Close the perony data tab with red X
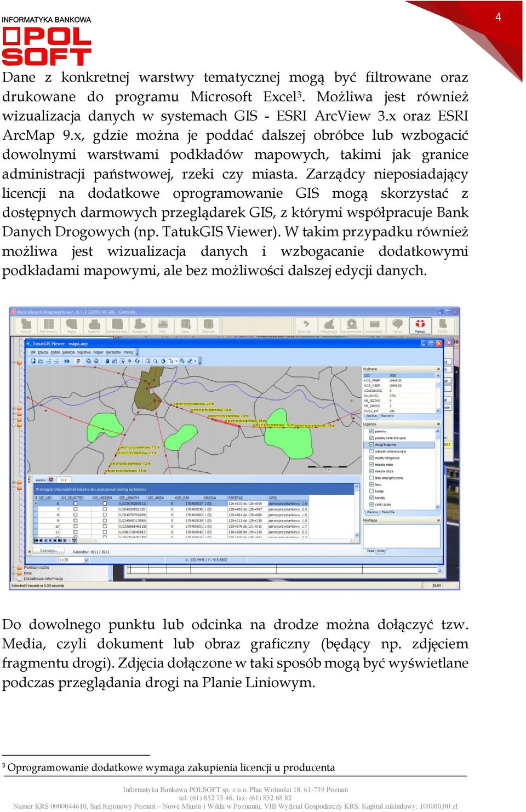 pyautogui.click(x=51, y=479)
